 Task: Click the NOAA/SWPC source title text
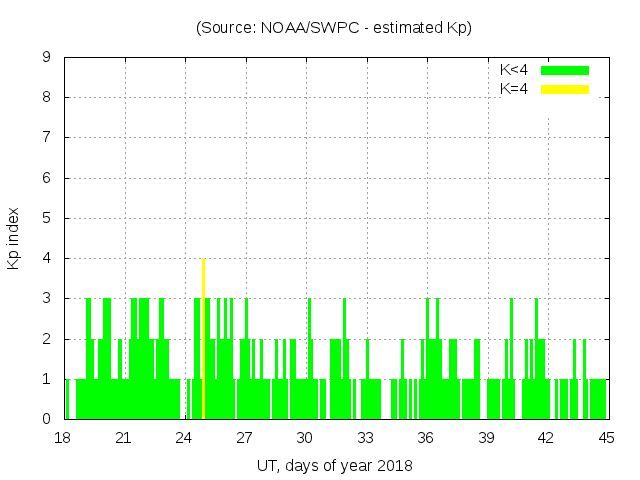(334, 28)
